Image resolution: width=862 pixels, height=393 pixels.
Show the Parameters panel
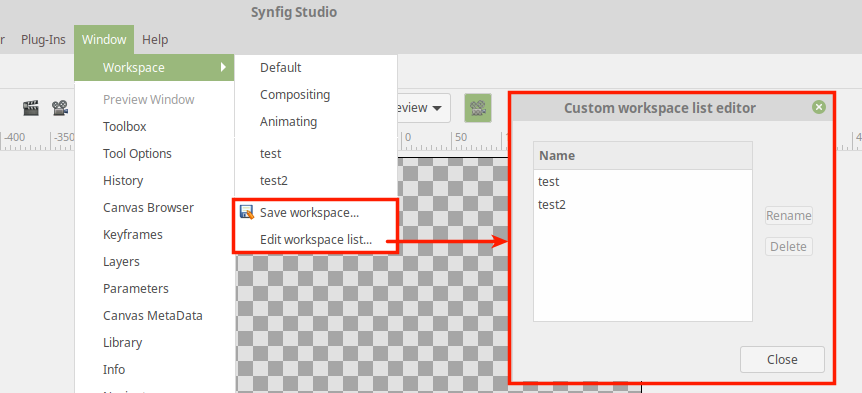(x=136, y=288)
